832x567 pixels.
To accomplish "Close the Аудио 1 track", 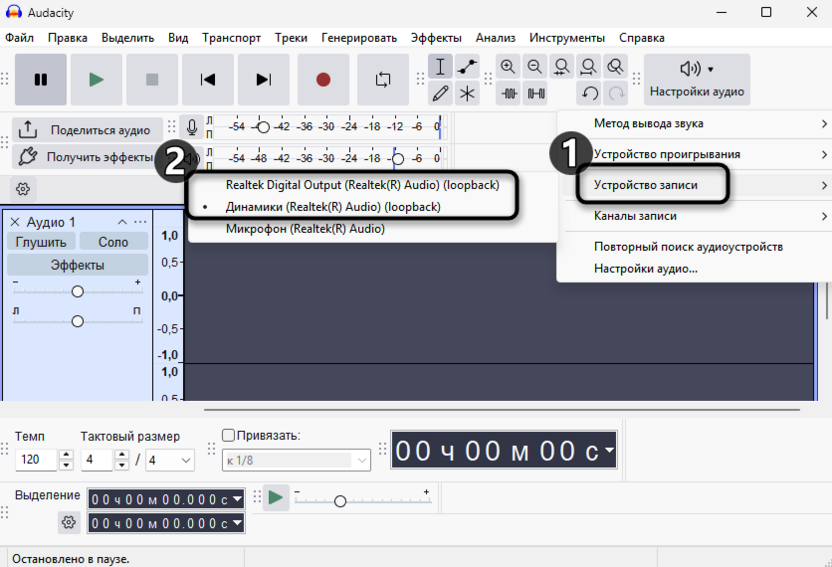I will (x=15, y=222).
